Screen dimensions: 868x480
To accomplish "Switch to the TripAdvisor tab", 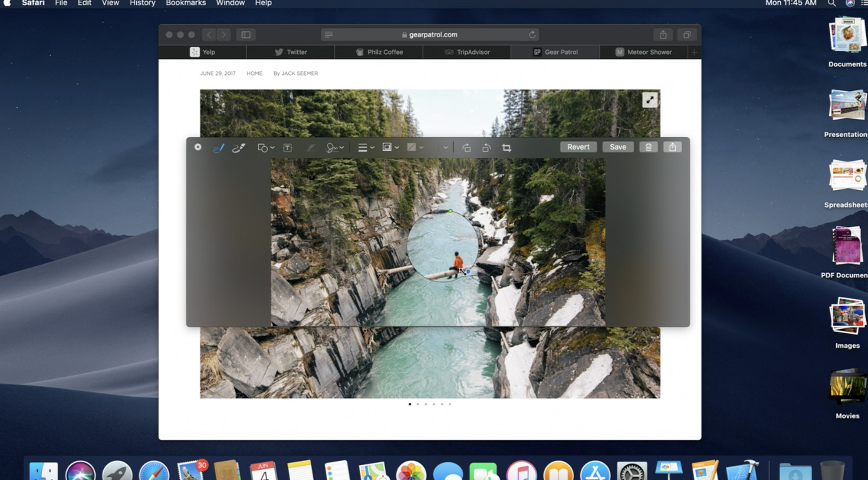I will [467, 52].
